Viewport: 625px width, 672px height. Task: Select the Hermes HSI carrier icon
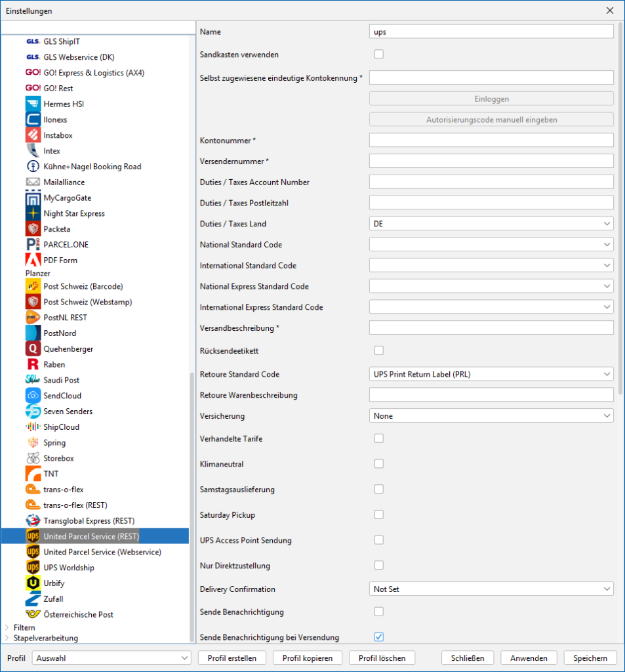33,104
